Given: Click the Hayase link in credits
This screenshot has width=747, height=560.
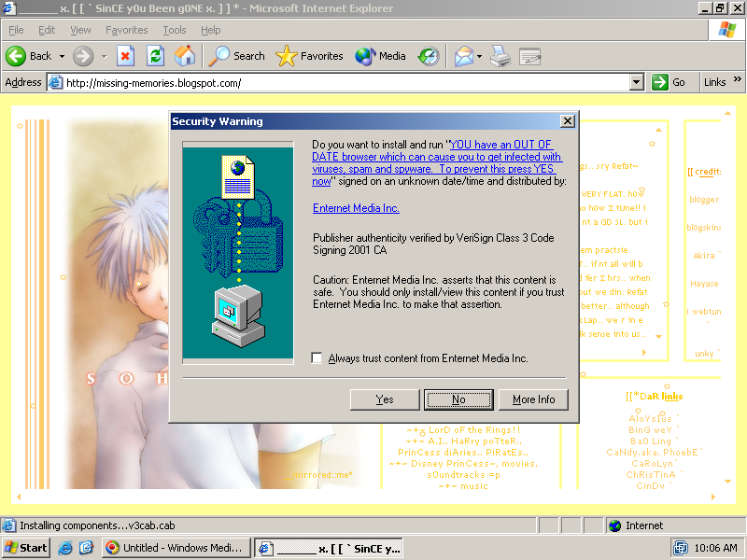Looking at the screenshot, I should (704, 284).
